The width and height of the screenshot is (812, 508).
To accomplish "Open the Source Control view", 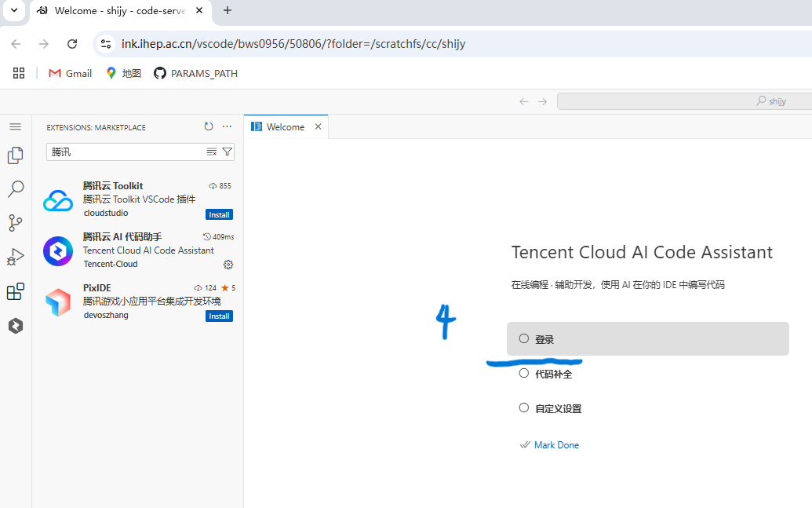I will [x=15, y=223].
